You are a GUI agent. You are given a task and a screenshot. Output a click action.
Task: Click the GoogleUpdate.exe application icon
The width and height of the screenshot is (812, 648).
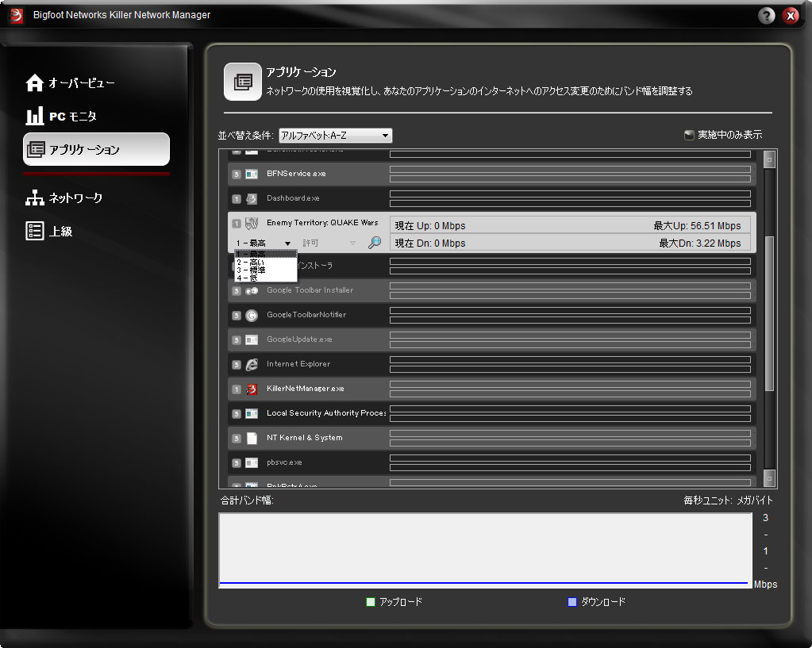click(252, 340)
